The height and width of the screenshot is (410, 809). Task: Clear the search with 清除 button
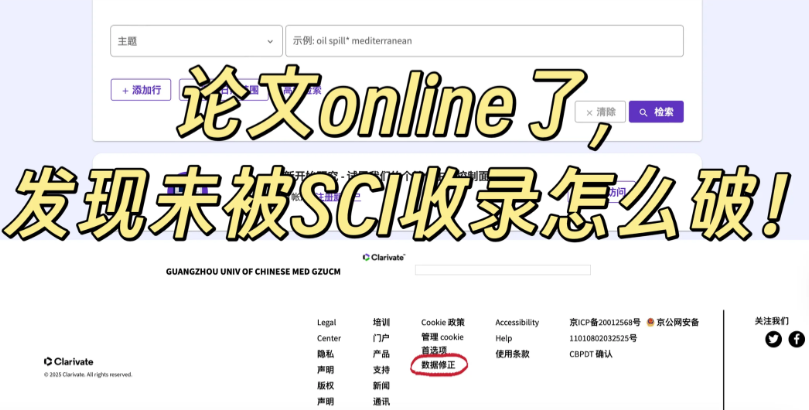(x=600, y=112)
